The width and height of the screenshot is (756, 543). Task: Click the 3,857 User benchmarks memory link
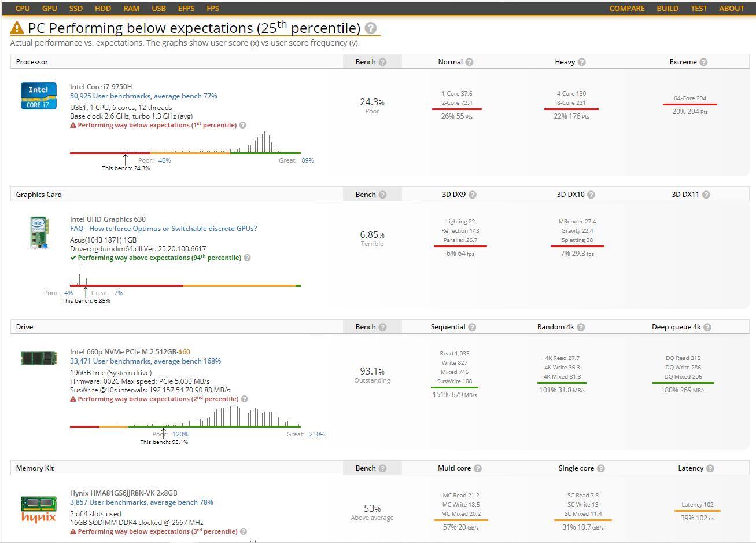point(141,502)
